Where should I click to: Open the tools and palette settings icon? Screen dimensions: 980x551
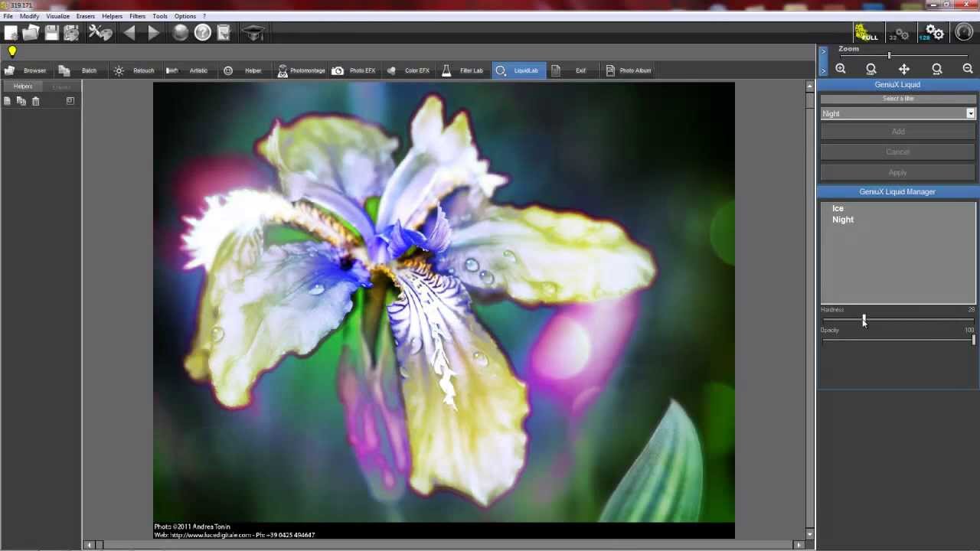[100, 33]
